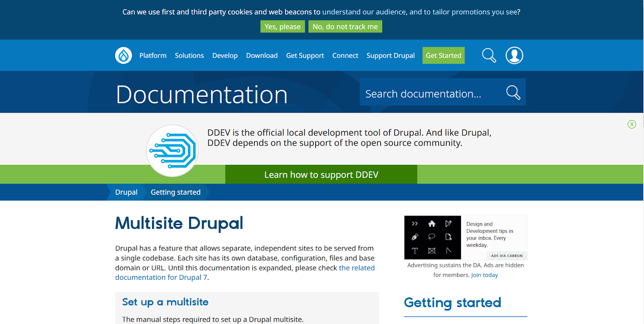Click the Carbon ad icon image

pos(433,237)
